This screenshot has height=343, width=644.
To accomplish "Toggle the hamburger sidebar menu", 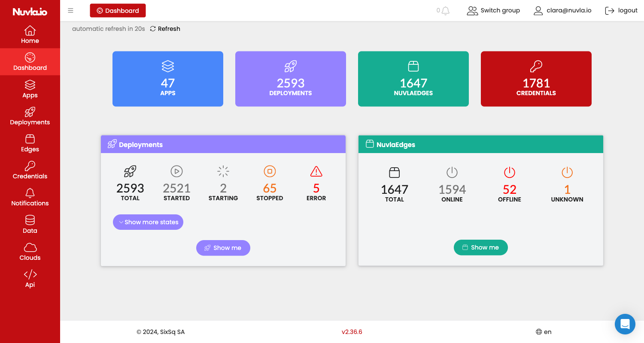I will pos(71,11).
